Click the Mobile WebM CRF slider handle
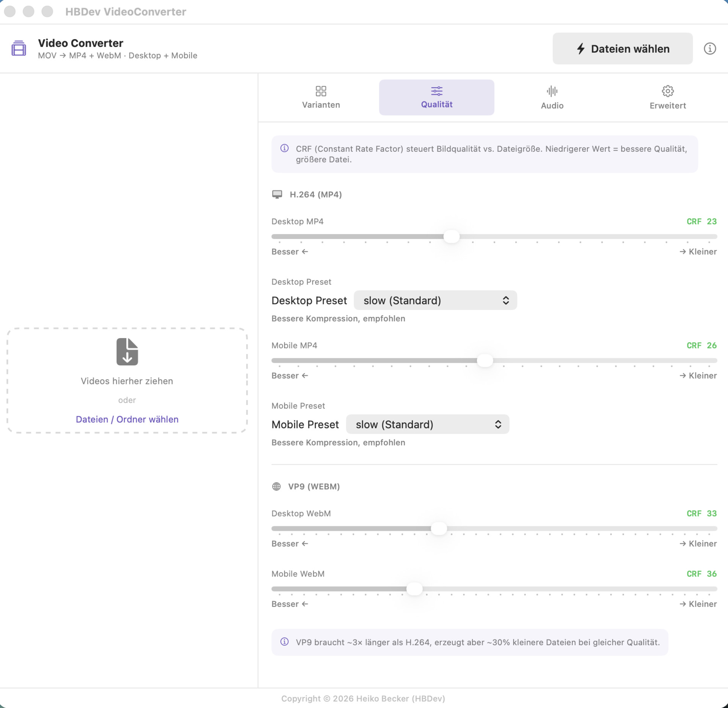 414,589
